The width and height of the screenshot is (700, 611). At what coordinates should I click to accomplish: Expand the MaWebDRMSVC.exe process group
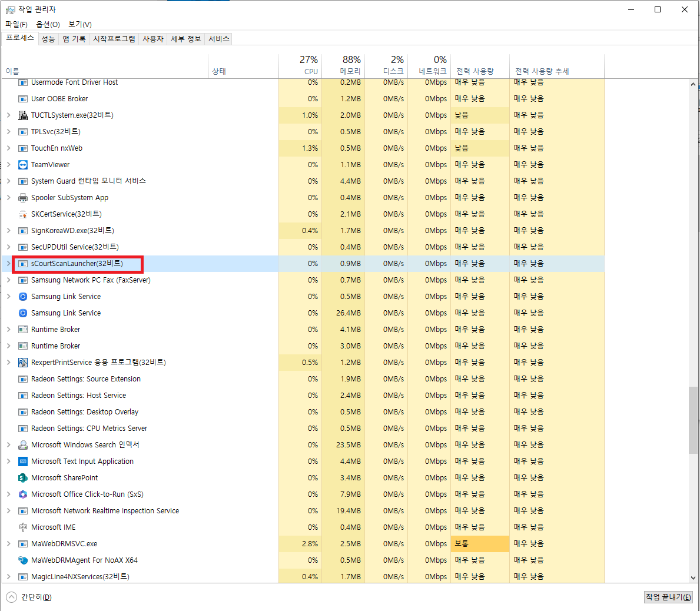click(8, 544)
